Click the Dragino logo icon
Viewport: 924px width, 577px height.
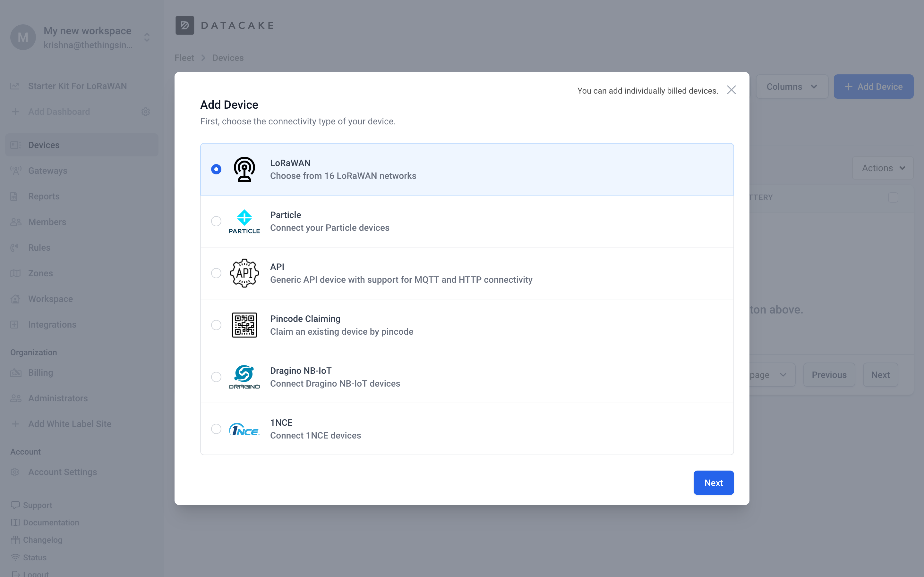pyautogui.click(x=244, y=377)
